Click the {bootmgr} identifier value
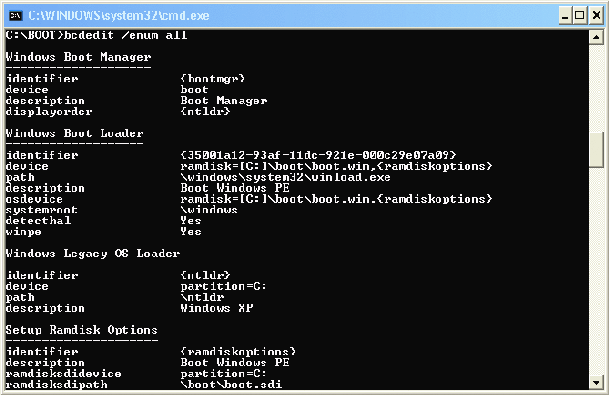 pos(212,78)
